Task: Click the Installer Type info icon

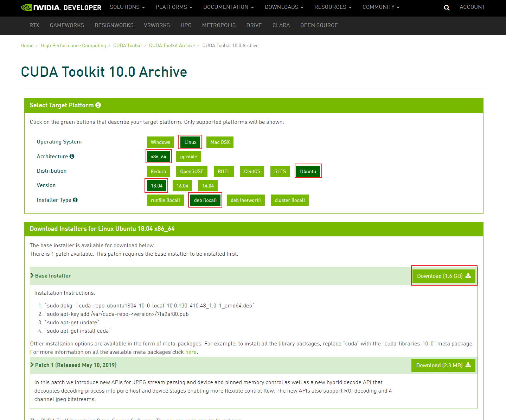Action: pyautogui.click(x=75, y=200)
